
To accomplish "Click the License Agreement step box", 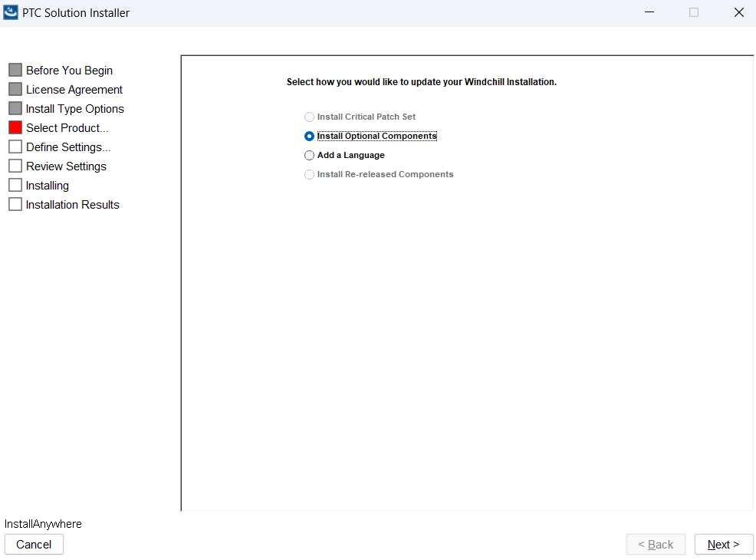I will tap(15, 89).
